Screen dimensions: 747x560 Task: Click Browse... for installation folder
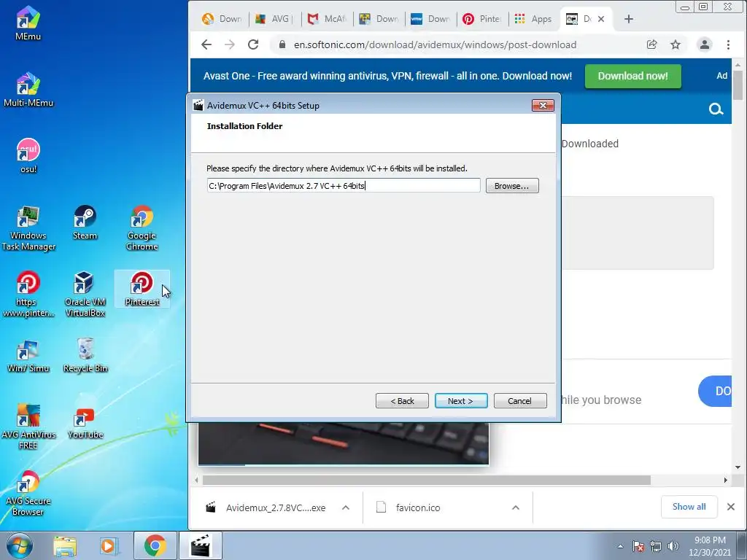coord(512,186)
